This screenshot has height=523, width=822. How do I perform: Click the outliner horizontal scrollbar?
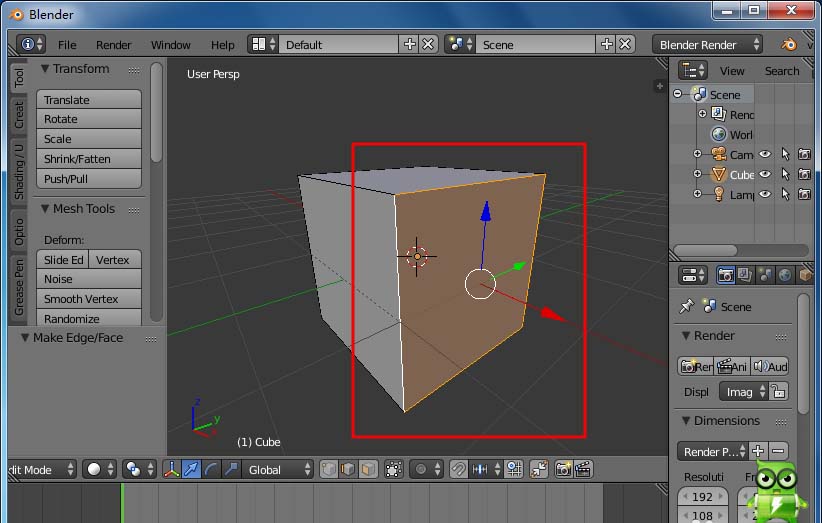(x=705, y=251)
